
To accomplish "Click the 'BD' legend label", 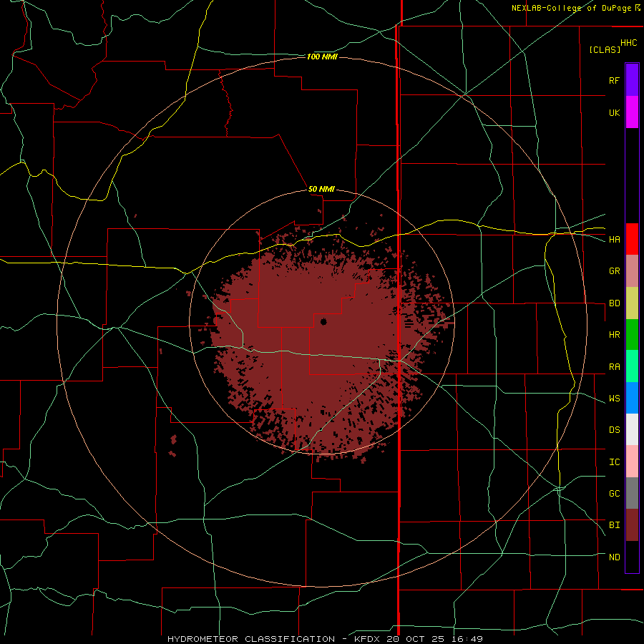I will [614, 303].
